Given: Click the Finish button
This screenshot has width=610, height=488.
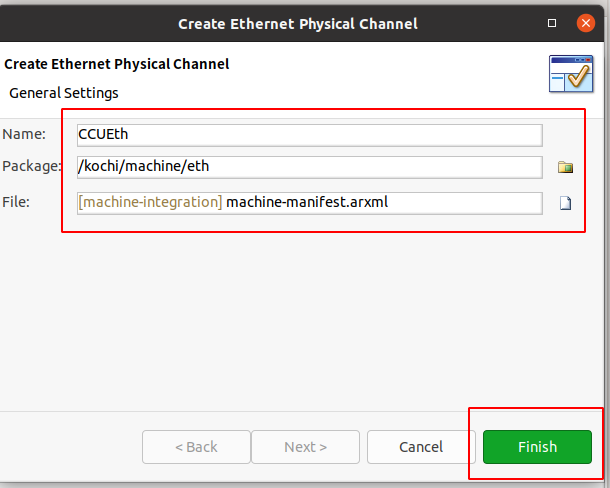Looking at the screenshot, I should tap(537, 447).
